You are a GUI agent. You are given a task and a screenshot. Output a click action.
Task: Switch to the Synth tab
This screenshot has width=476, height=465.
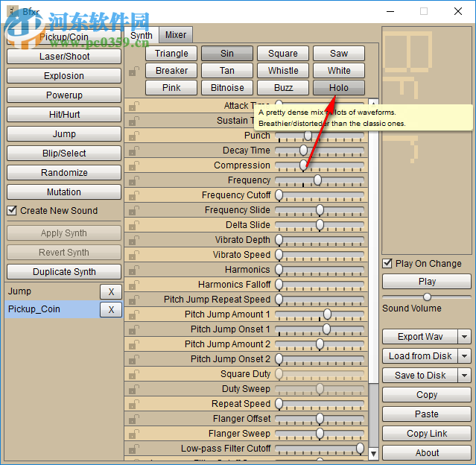pos(142,35)
